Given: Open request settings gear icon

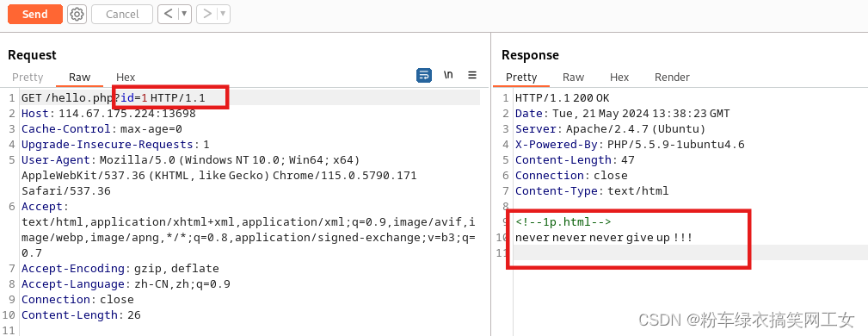Looking at the screenshot, I should [77, 15].
